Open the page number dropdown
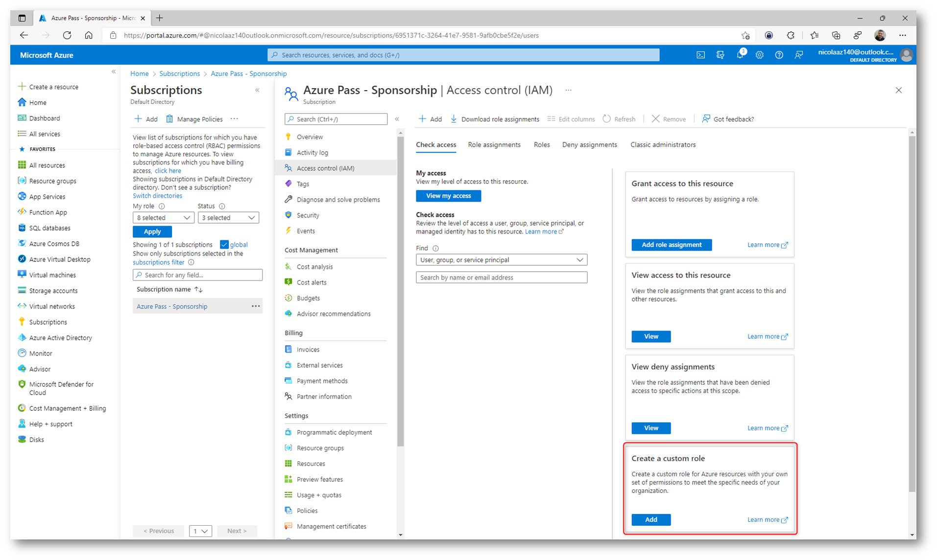The width and height of the screenshot is (937, 560). click(200, 531)
